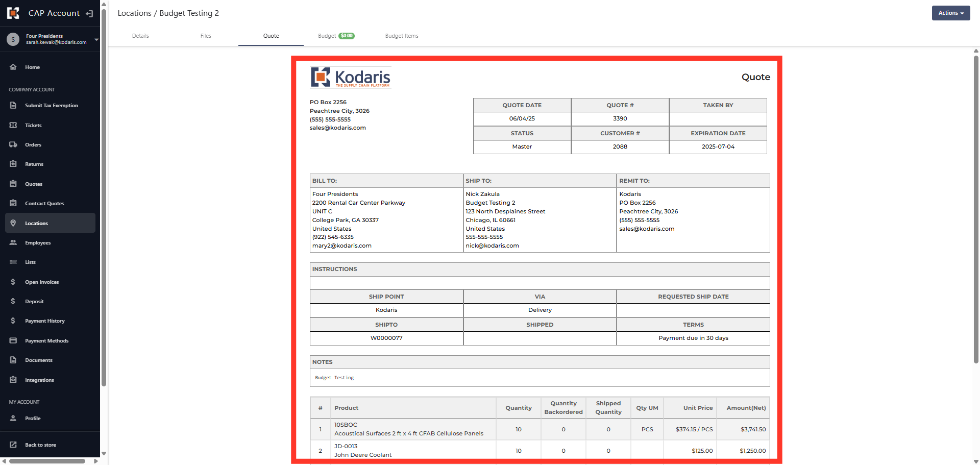Click the Contract Quotes icon
Screen dimensions: 980x465
[x=13, y=203]
